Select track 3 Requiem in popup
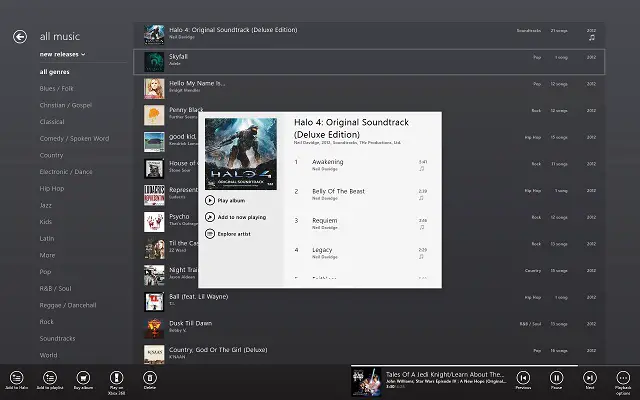The height and width of the screenshot is (400, 640). pyautogui.click(x=361, y=224)
